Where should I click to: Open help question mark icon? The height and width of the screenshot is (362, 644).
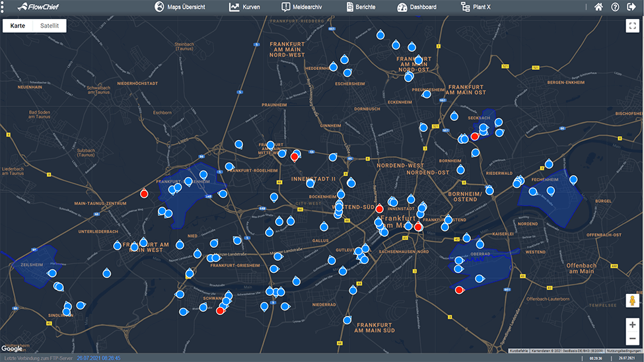point(615,7)
